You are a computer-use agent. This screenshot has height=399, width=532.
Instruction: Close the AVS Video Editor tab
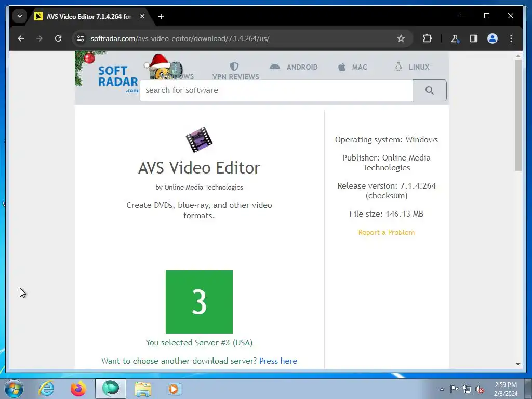142,16
